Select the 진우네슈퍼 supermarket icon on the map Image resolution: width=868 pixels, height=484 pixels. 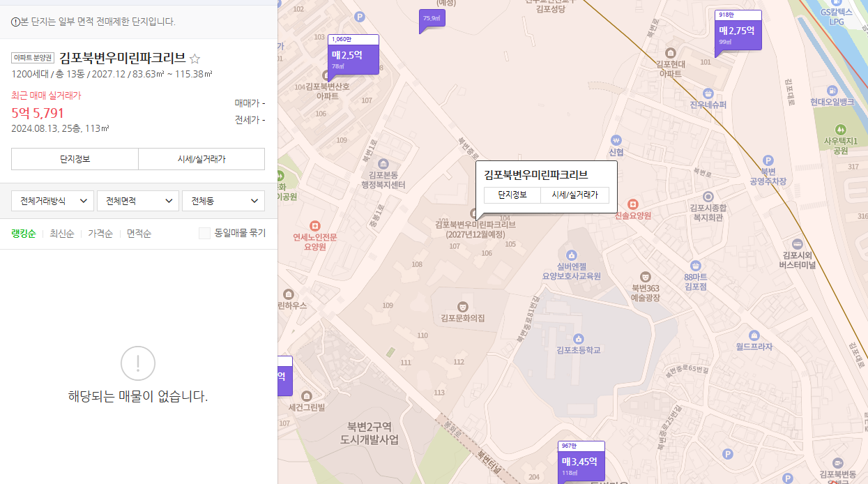coord(708,93)
